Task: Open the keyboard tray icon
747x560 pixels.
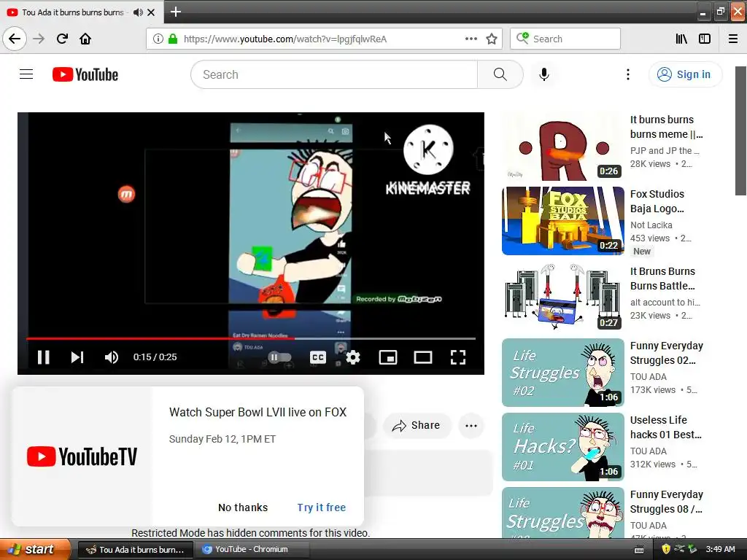Action: [639, 550]
